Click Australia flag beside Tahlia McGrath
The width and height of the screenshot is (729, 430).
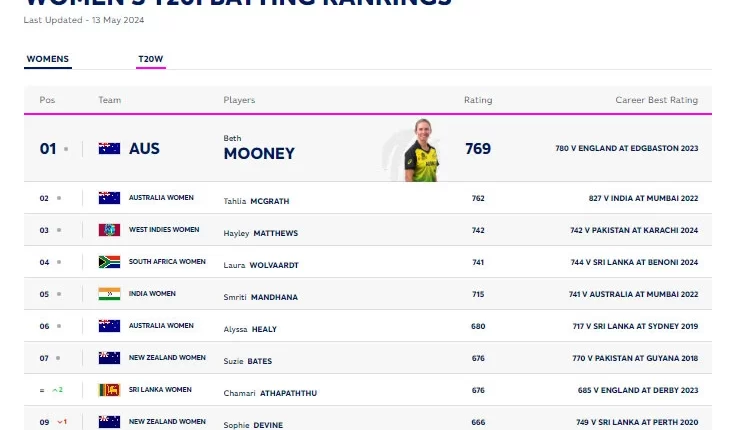109,198
